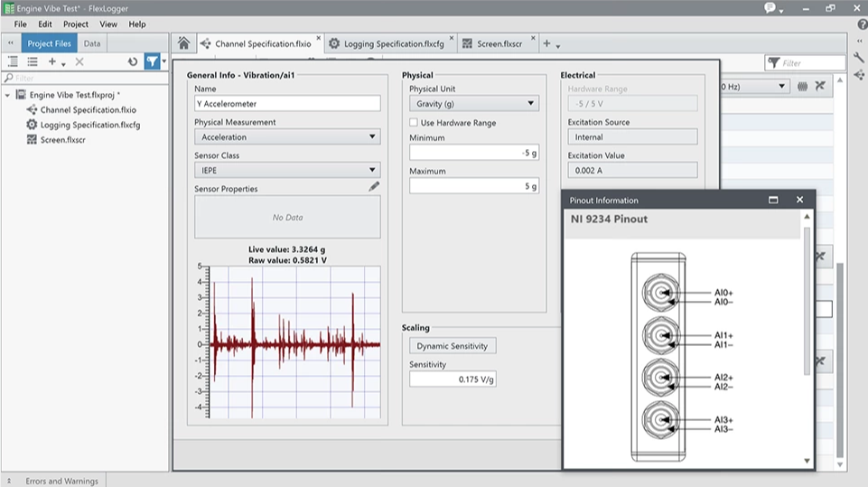Select Engine Vibe Test.flxproj tree item
The height and width of the screenshot is (487, 868).
[71, 95]
